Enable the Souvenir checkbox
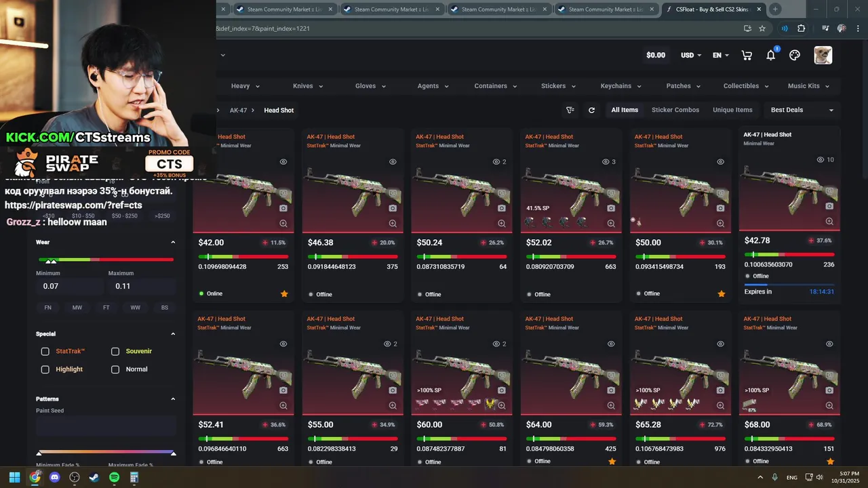This screenshot has width=868, height=488. coord(115,352)
